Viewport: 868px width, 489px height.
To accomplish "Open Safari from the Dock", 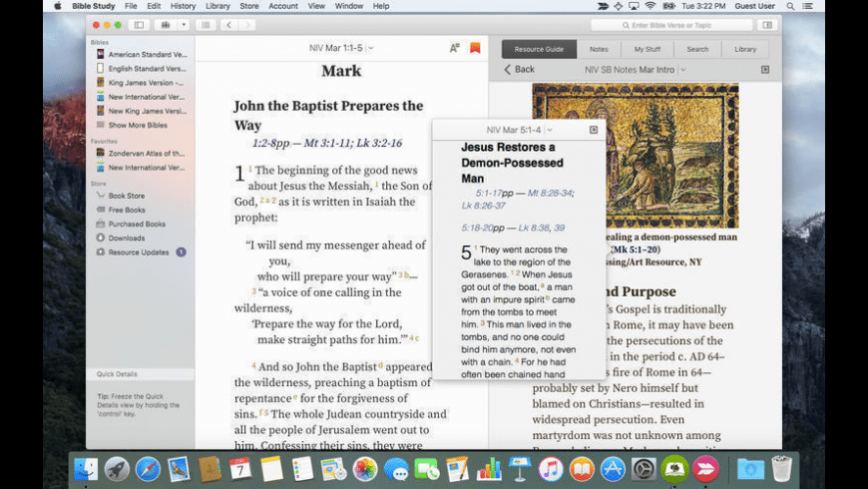I will [148, 470].
